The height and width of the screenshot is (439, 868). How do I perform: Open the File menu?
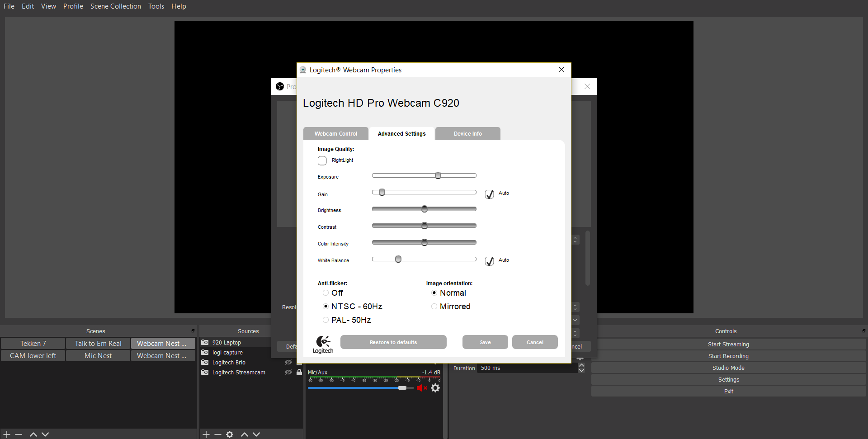9,6
